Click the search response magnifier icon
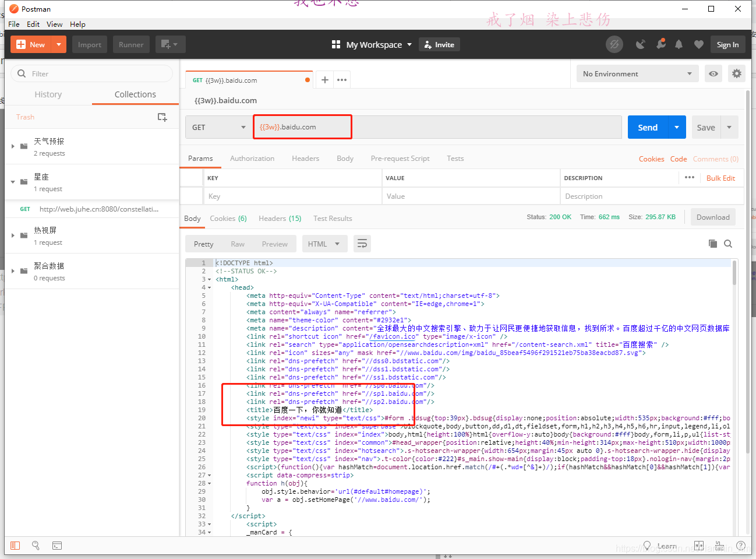Viewport: 756px width, 559px height. point(728,244)
